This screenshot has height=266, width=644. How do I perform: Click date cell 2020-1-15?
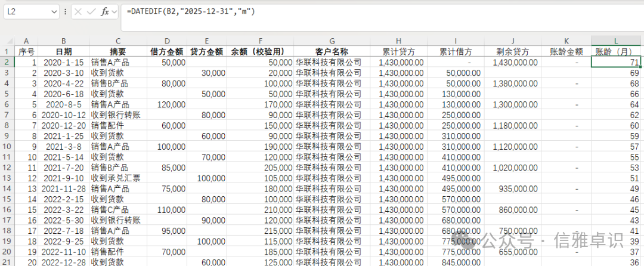[x=64, y=63]
